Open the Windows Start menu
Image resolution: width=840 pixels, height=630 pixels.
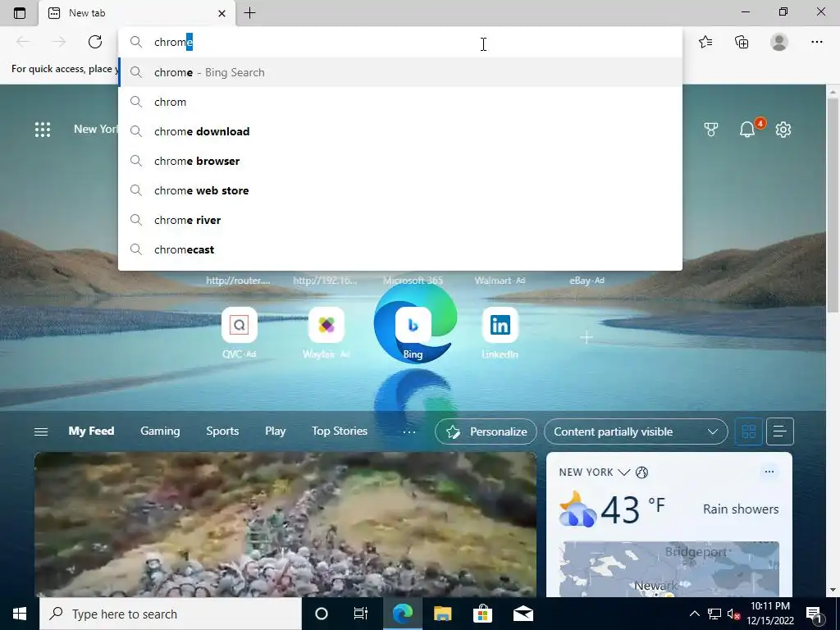pyautogui.click(x=20, y=614)
